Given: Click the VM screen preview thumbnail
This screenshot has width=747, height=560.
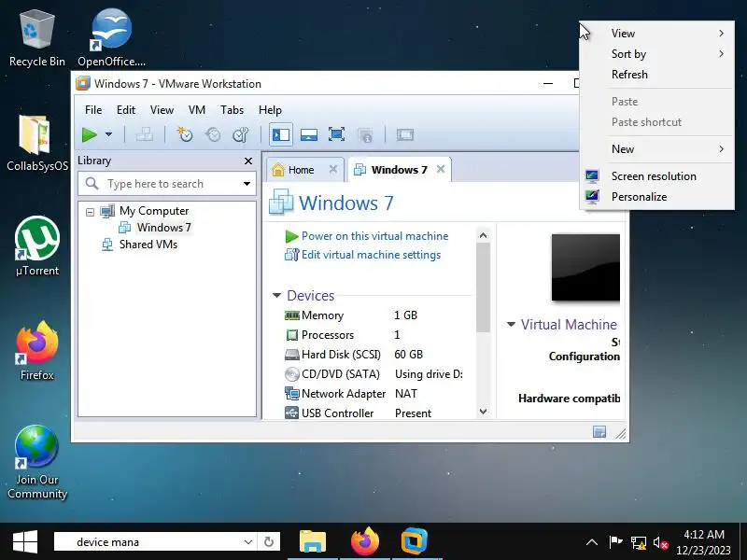Looking at the screenshot, I should click(585, 267).
